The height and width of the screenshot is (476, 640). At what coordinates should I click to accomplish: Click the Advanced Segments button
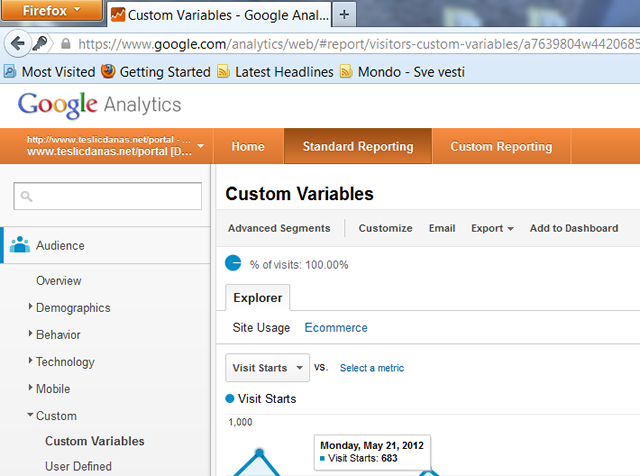click(x=279, y=228)
